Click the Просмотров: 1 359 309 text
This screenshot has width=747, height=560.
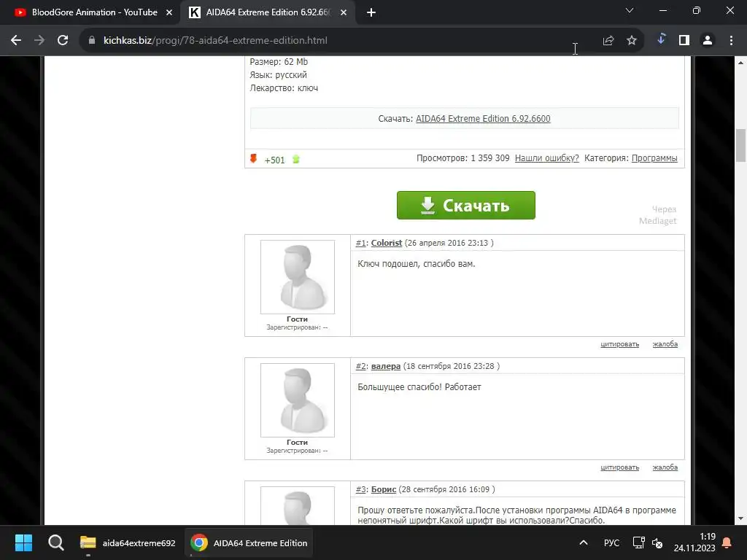coord(463,158)
